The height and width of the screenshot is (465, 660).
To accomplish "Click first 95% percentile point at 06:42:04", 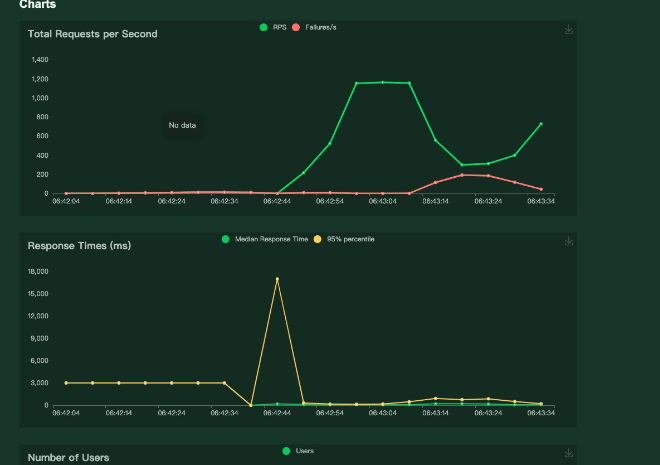I will (x=66, y=383).
